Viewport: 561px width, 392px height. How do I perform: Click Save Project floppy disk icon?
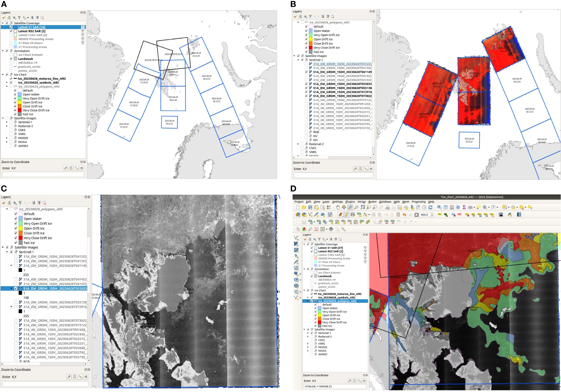click(310, 207)
